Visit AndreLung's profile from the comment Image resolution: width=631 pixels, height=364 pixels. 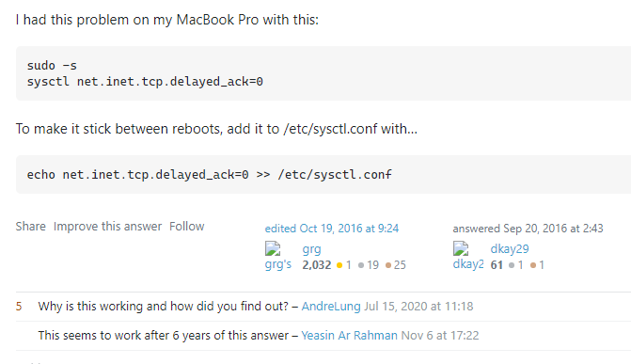331,307
